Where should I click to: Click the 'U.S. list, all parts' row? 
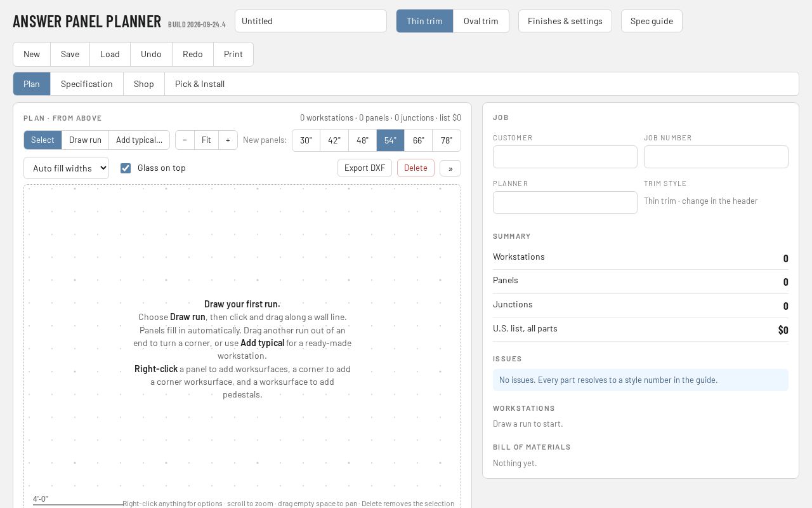[x=641, y=330]
